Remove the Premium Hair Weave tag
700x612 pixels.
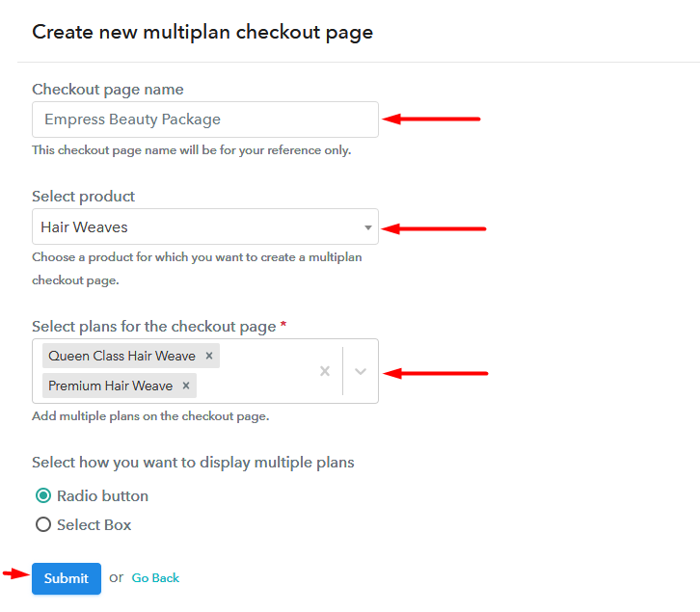coord(186,386)
